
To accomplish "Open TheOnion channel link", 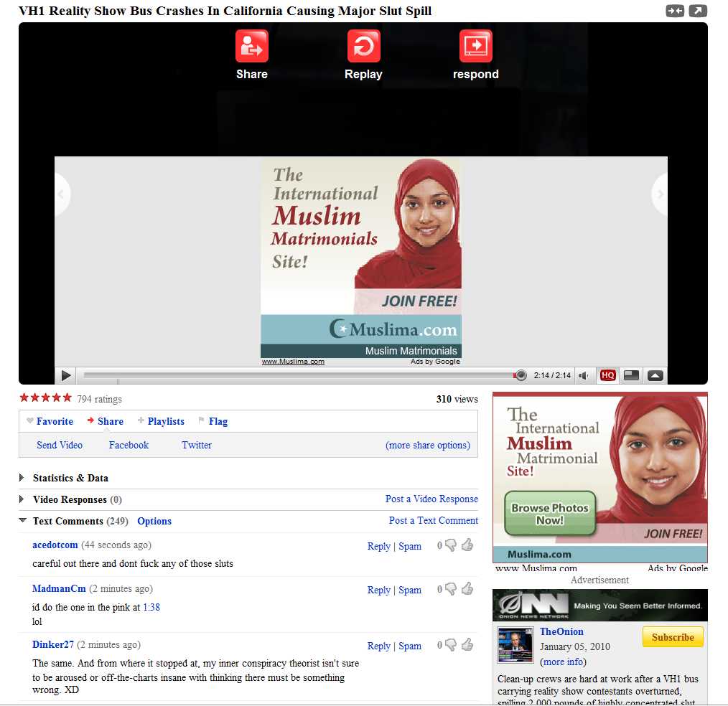I will (x=561, y=631).
